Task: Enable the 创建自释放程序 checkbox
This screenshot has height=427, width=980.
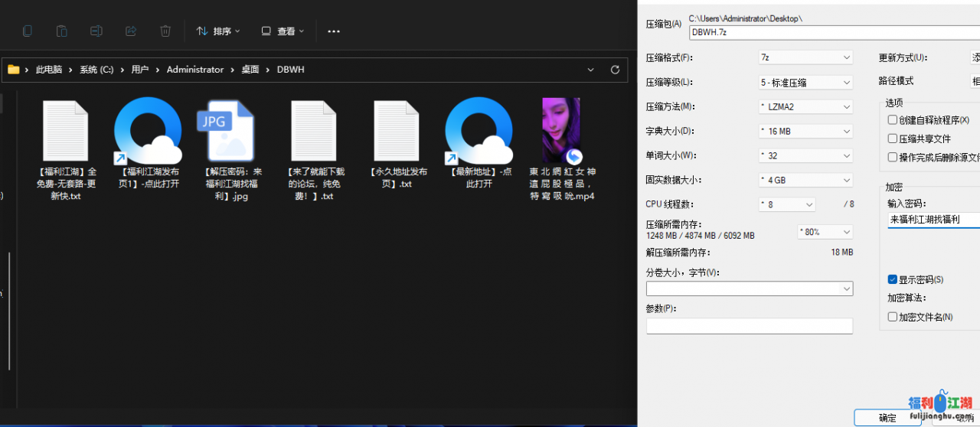Action: (893, 120)
